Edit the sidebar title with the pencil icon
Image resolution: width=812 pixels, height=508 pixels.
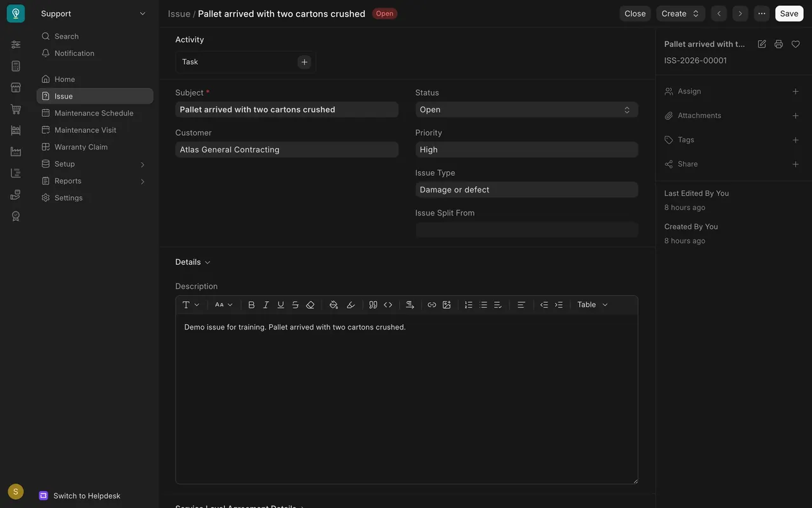(x=762, y=44)
